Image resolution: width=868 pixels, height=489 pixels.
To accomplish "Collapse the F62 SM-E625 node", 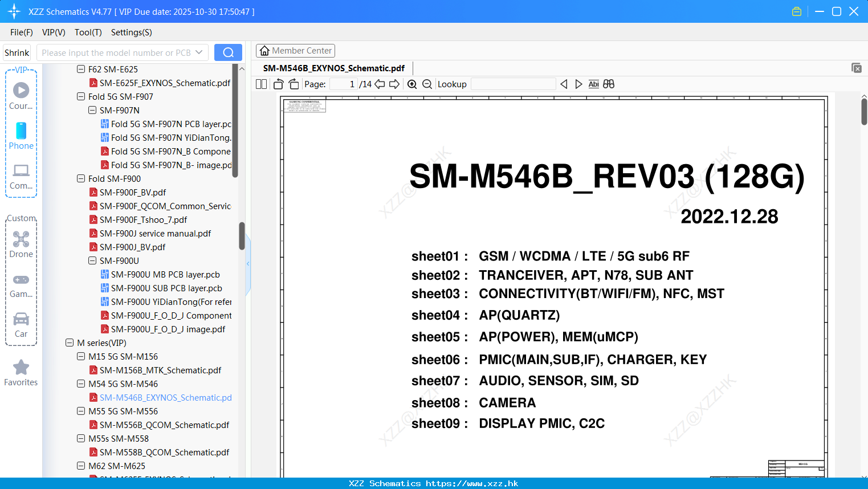I will pyautogui.click(x=81, y=69).
